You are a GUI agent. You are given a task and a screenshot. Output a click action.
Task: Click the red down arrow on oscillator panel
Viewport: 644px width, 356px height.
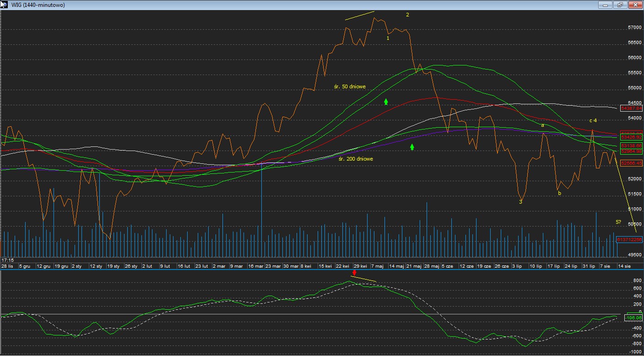(354, 273)
